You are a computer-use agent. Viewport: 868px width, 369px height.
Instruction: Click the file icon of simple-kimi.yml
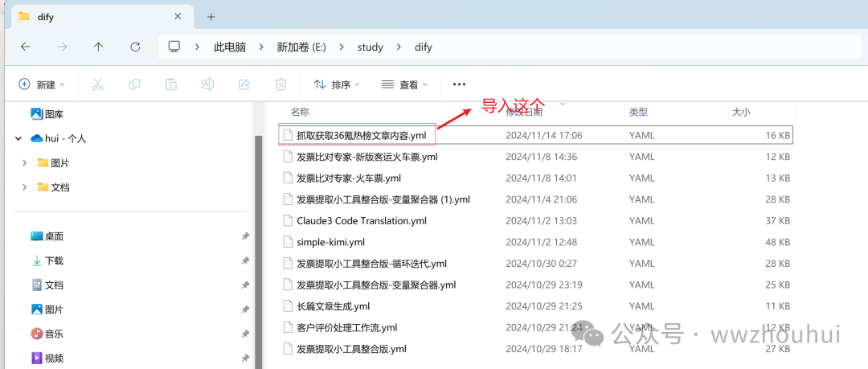click(287, 242)
